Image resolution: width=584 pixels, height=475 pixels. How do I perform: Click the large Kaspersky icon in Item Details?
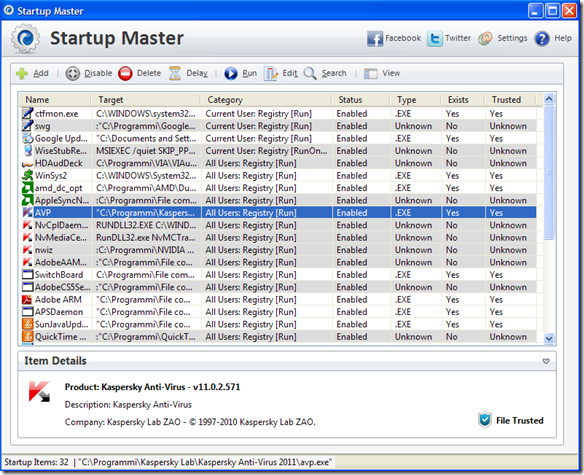click(39, 391)
